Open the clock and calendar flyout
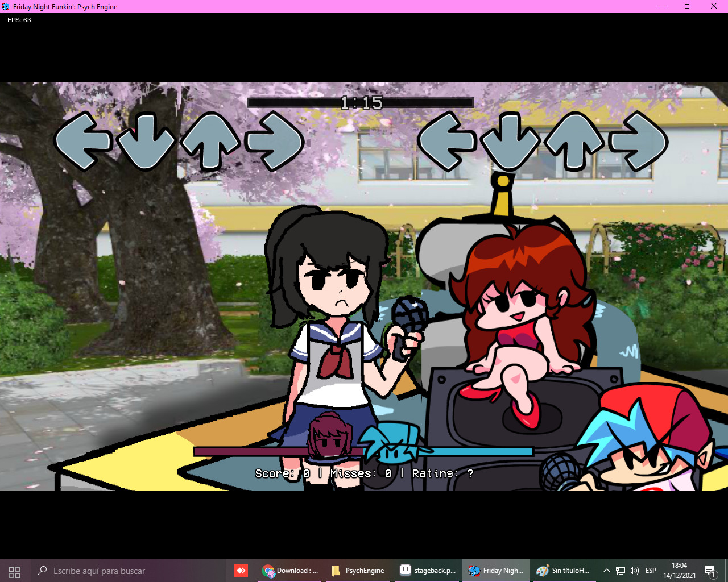Viewport: 728px width, 582px height. tap(681, 571)
